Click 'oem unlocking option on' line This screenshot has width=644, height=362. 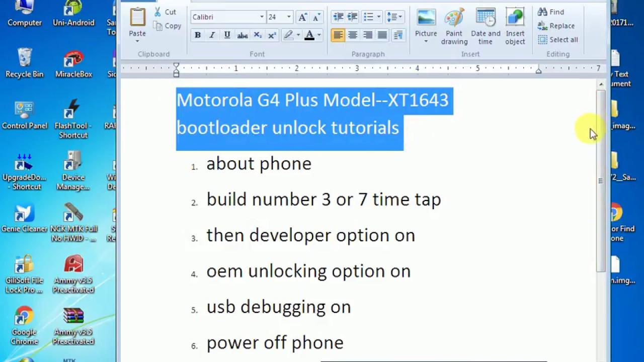(308, 271)
